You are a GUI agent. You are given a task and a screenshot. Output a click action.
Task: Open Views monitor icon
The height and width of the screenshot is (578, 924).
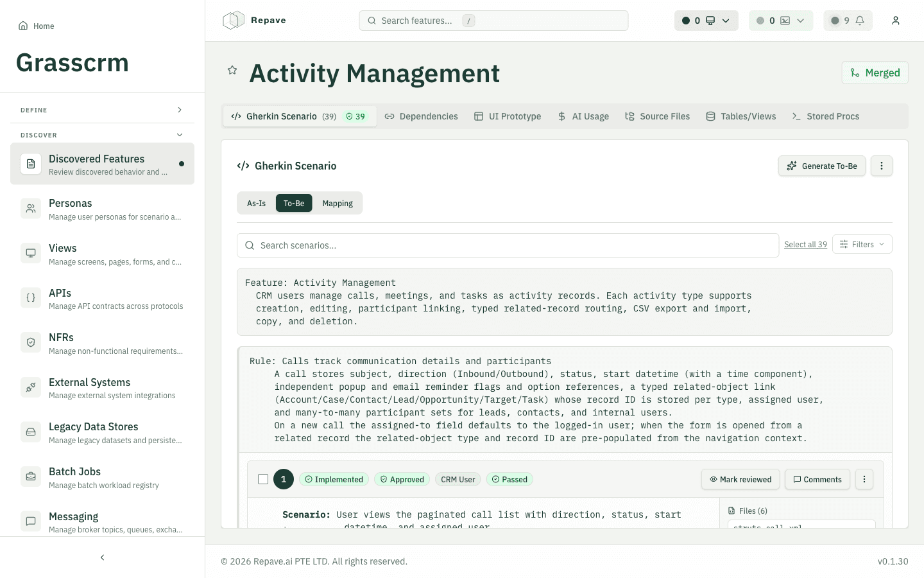click(x=31, y=253)
